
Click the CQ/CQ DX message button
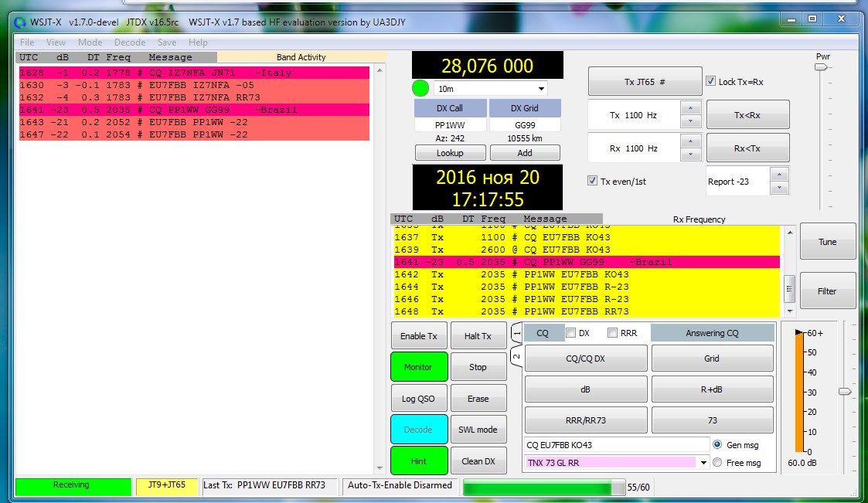(586, 359)
